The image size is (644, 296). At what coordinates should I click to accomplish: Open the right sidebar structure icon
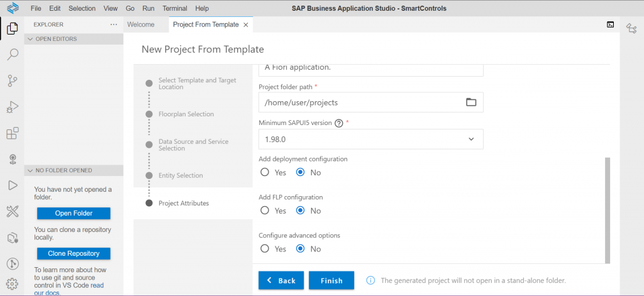(x=631, y=28)
